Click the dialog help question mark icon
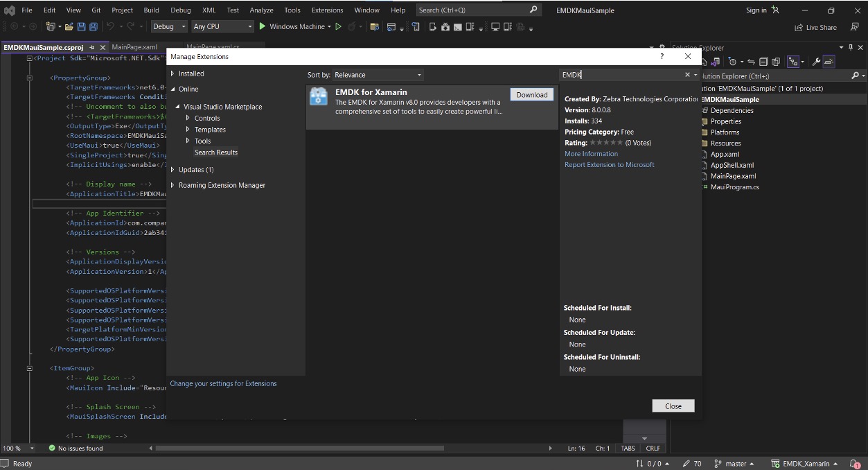Viewport: 868px width, 470px height. (x=662, y=57)
